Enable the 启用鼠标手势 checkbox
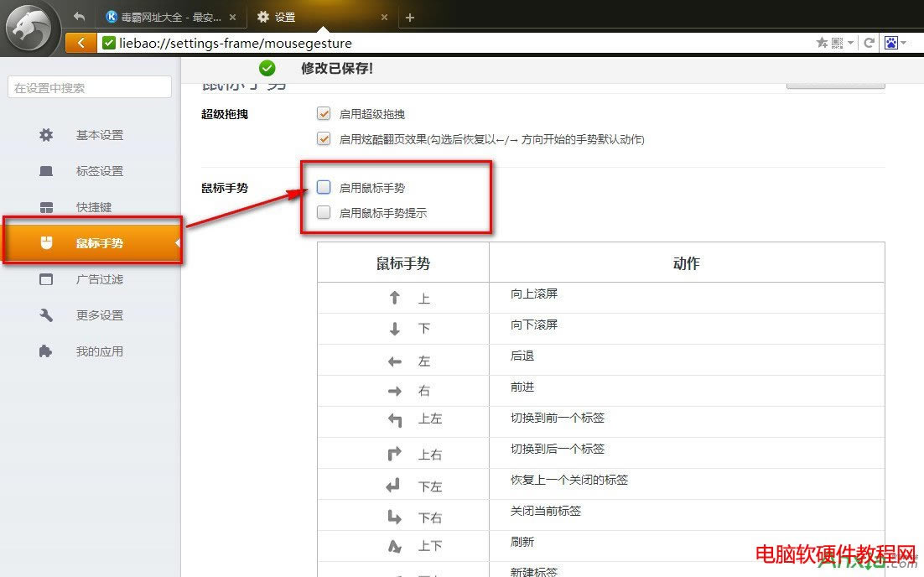 coord(324,188)
